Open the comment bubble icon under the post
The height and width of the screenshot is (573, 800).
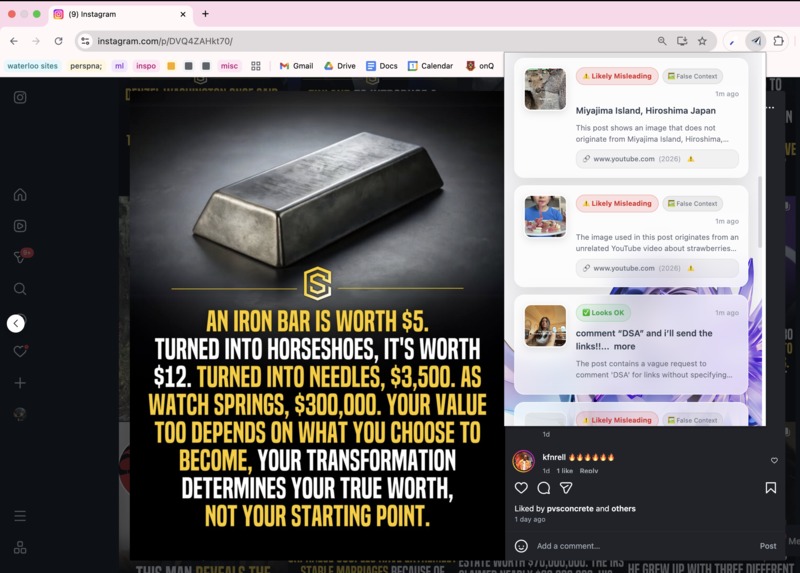coord(543,488)
